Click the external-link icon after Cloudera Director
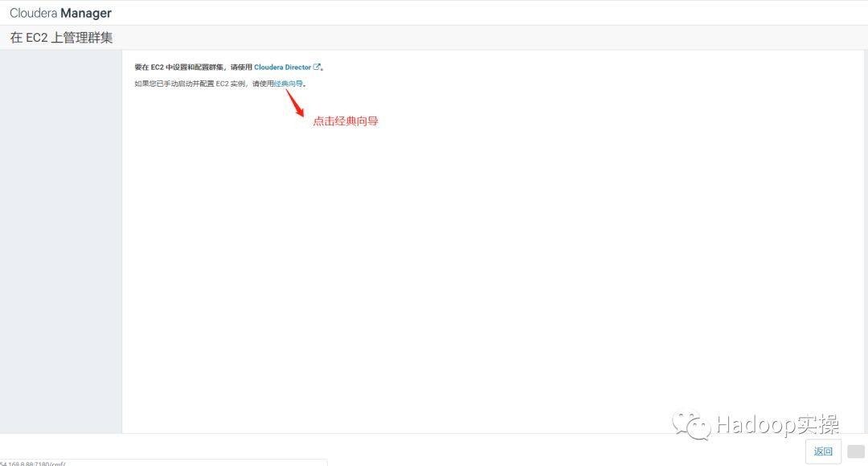Image resolution: width=868 pixels, height=466 pixels. click(317, 67)
